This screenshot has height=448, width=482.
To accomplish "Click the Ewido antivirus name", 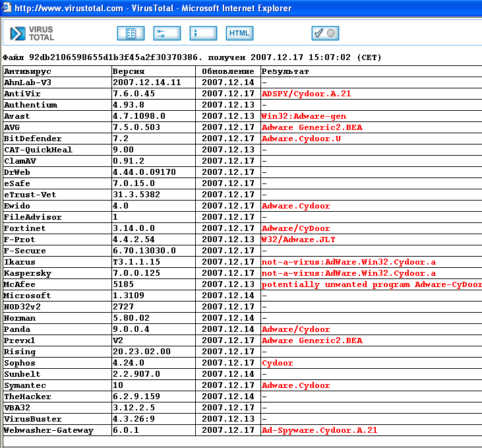I will [x=17, y=206].
